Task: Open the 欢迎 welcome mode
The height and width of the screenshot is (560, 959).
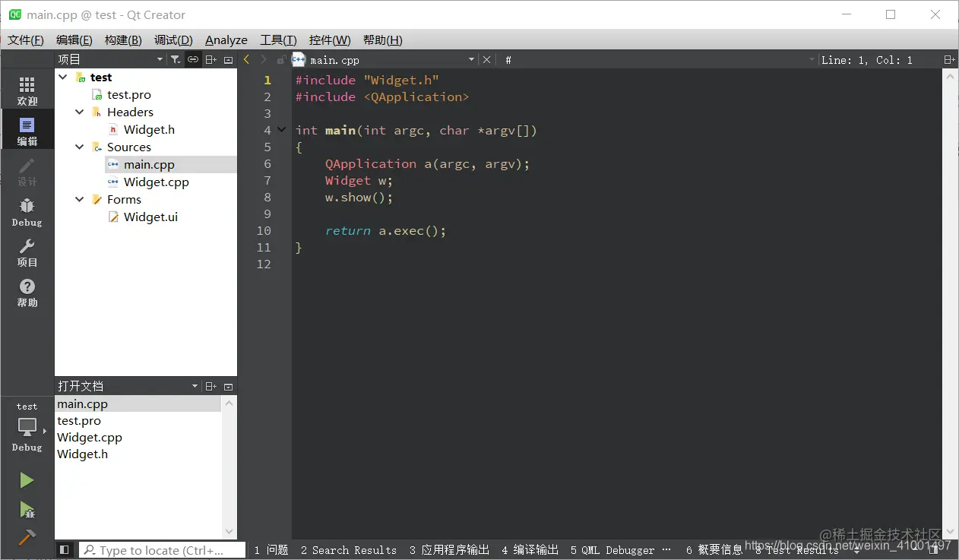Action: pos(27,91)
